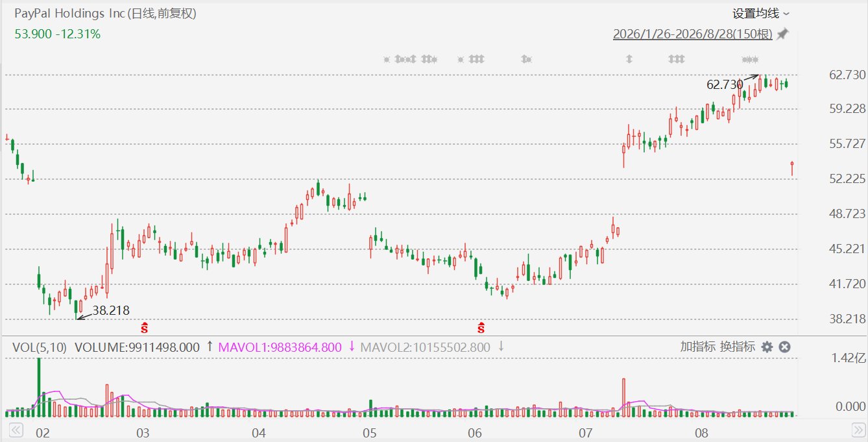Jump the chart left with the double-arrow button
This screenshot has width=868, height=442.
[16, 430]
